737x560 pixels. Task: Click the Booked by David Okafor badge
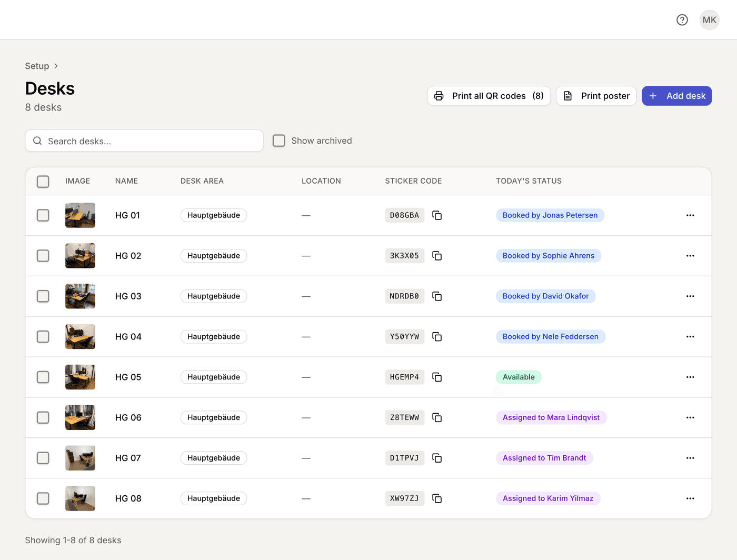pos(545,296)
